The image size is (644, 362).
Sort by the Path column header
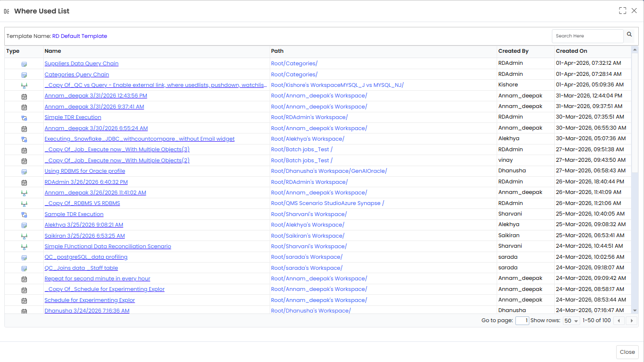277,51
